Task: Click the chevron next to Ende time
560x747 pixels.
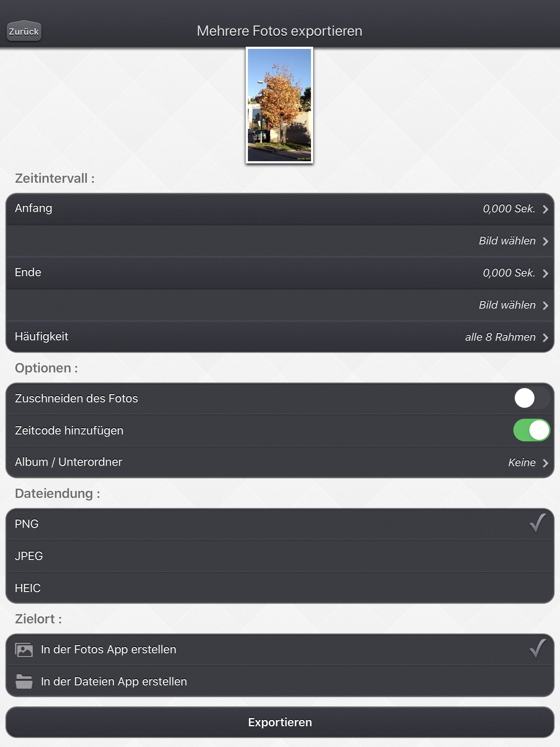Action: point(545,274)
